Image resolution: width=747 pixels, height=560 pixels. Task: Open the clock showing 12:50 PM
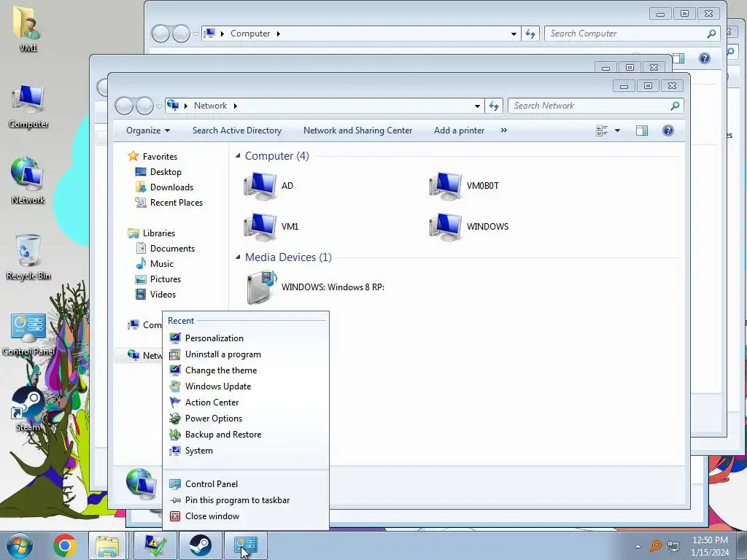click(x=710, y=545)
